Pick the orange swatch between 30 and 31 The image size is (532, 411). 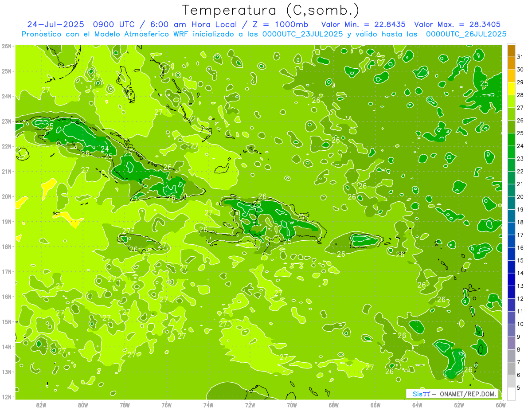click(x=511, y=63)
